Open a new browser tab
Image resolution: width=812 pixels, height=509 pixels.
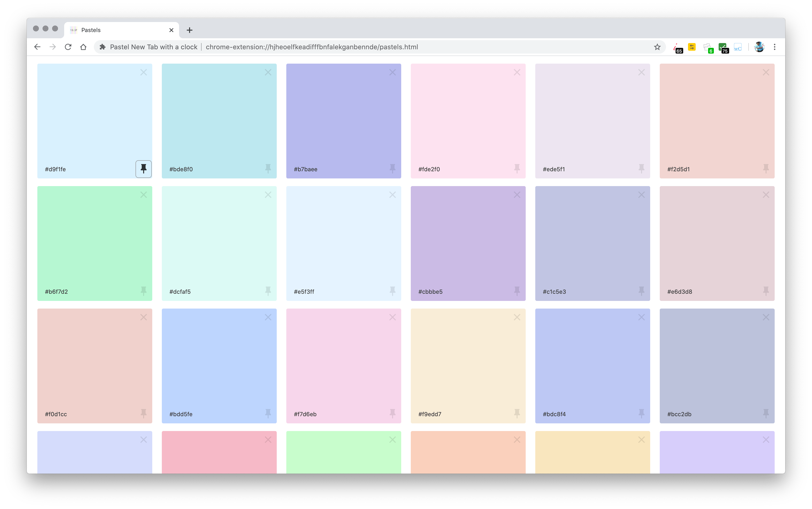(189, 30)
